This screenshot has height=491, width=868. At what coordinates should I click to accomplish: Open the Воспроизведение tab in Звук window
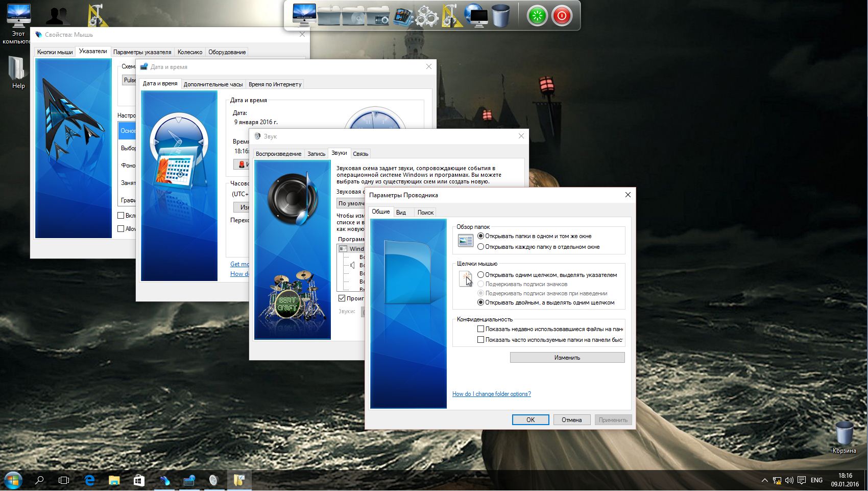[x=278, y=154]
